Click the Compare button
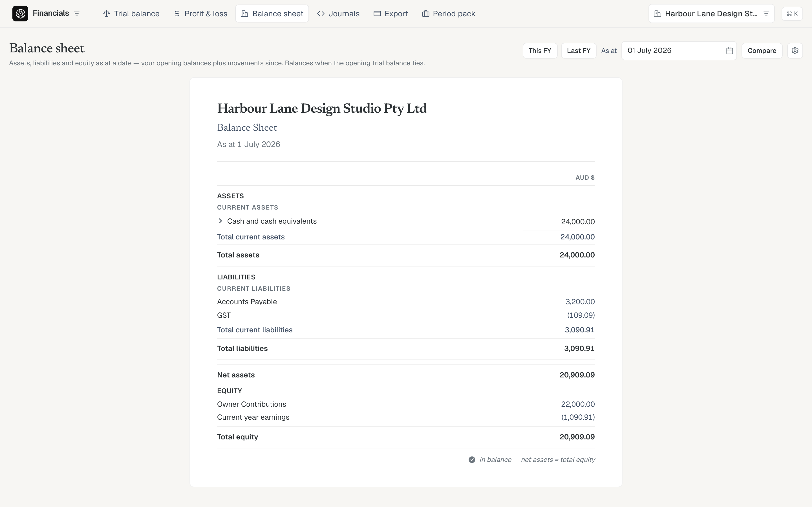 [762, 51]
